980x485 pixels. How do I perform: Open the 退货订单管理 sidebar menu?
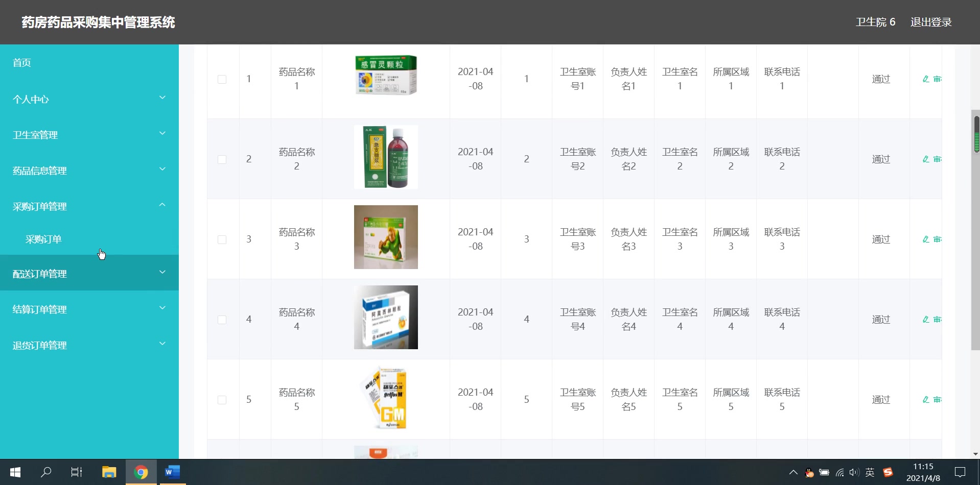(89, 345)
